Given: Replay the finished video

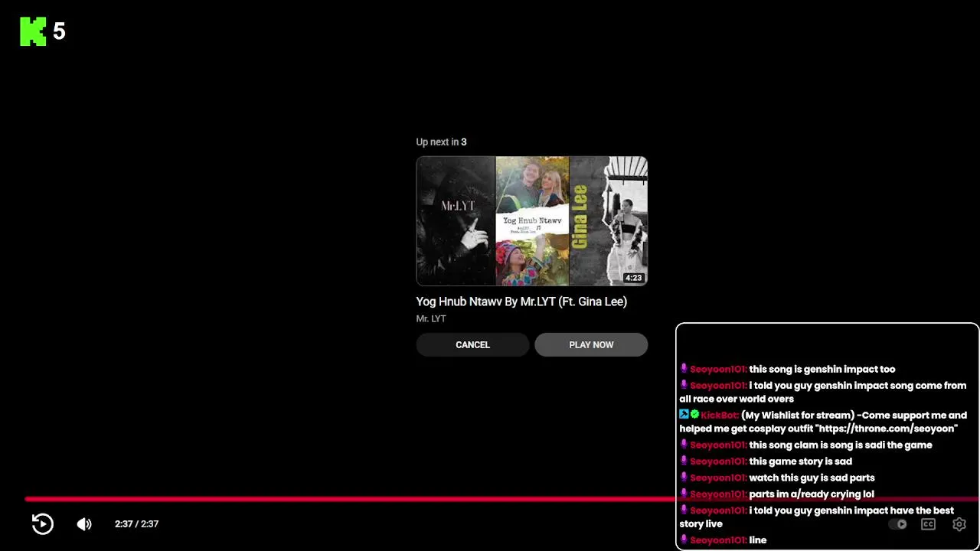Looking at the screenshot, I should point(43,523).
